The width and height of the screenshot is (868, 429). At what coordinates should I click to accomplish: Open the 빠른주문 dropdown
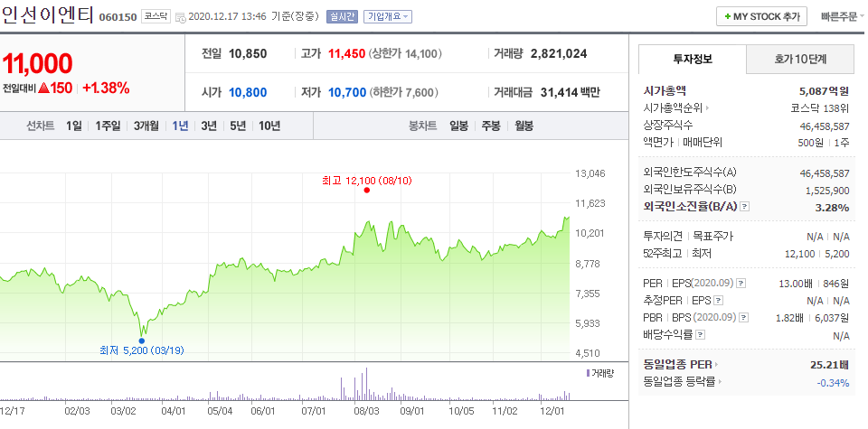tap(843, 16)
